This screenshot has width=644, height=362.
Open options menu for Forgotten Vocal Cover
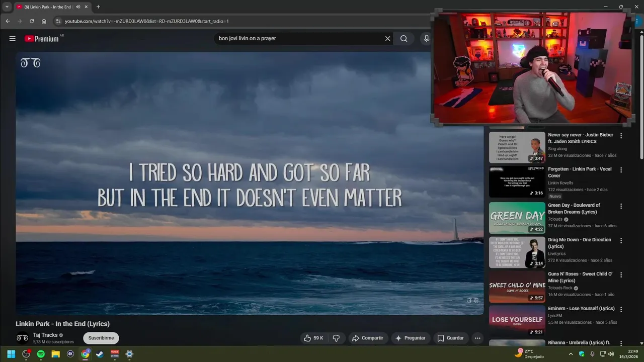pos(621,170)
